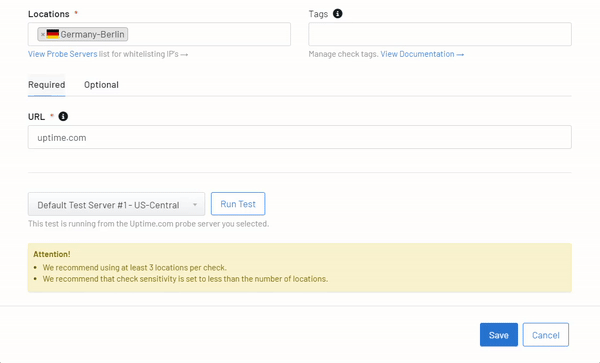
Task: Remove the Germany-Berlin location tag
Action: pos(42,34)
